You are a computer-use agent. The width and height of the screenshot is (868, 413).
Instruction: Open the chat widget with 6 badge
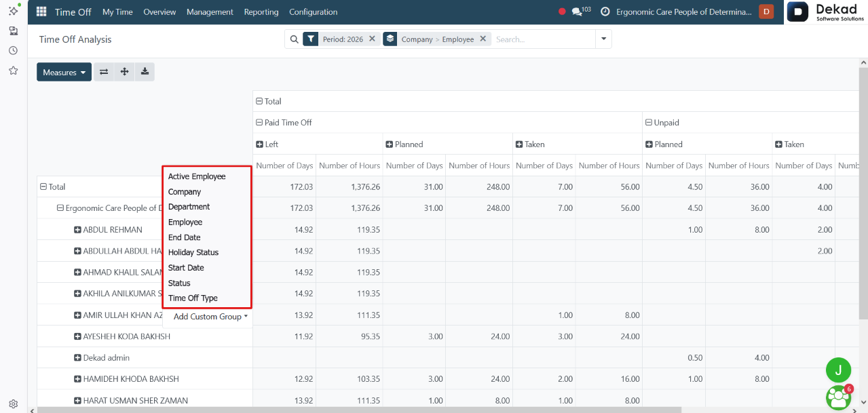point(839,397)
